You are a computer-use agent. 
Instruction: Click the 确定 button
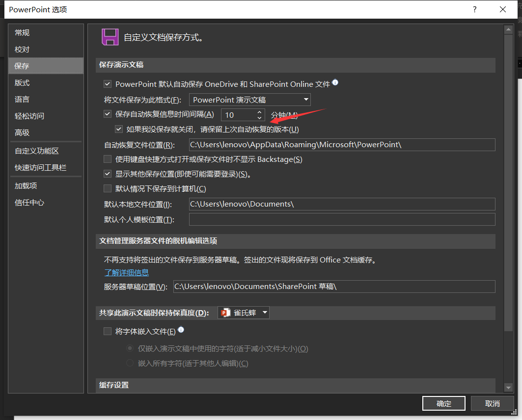444,403
